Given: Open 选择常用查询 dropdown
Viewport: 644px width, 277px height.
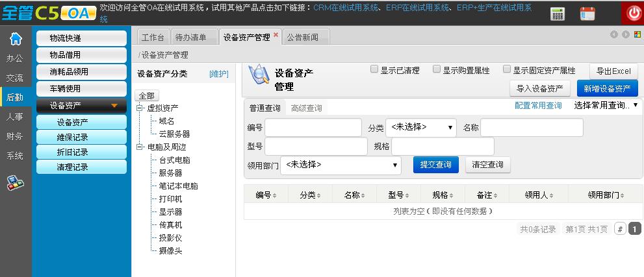Looking at the screenshot, I should (606, 105).
